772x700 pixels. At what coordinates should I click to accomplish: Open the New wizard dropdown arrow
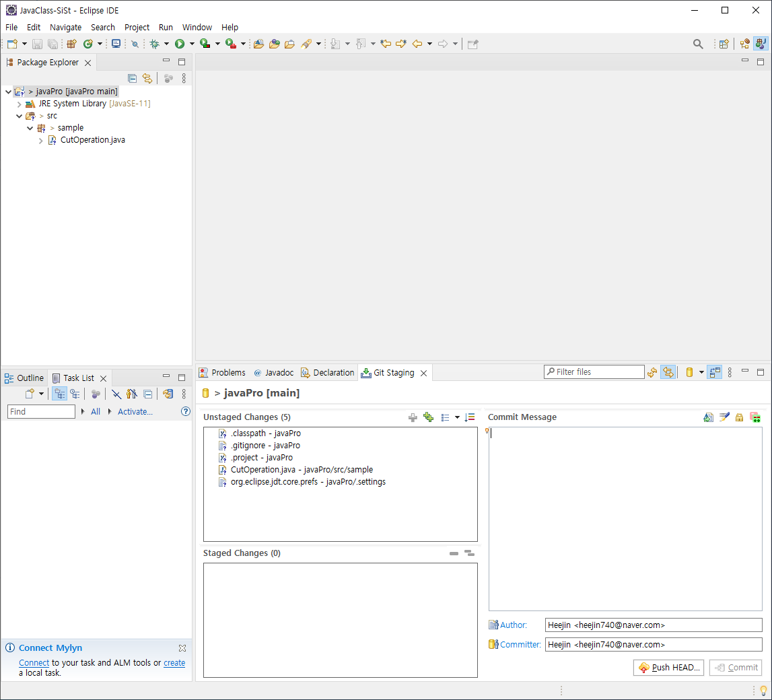24,44
